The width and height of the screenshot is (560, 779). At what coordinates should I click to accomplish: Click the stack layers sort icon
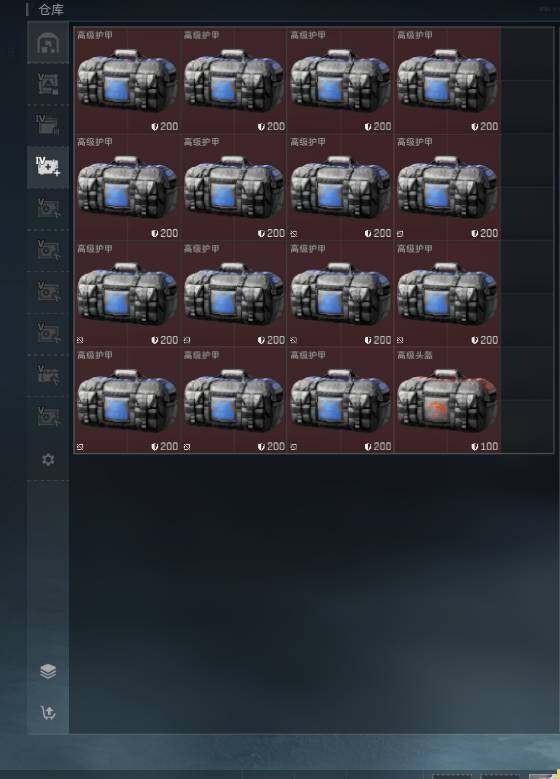tap(48, 671)
